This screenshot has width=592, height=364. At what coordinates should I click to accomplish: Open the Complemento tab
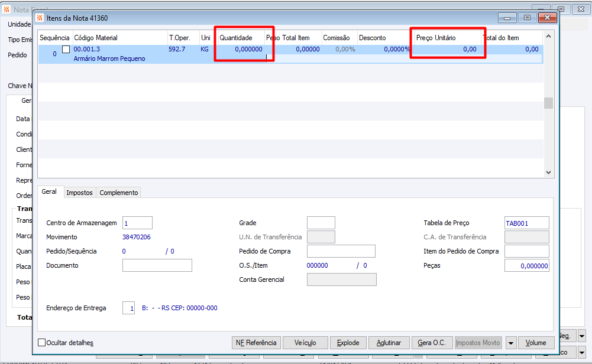click(x=118, y=193)
